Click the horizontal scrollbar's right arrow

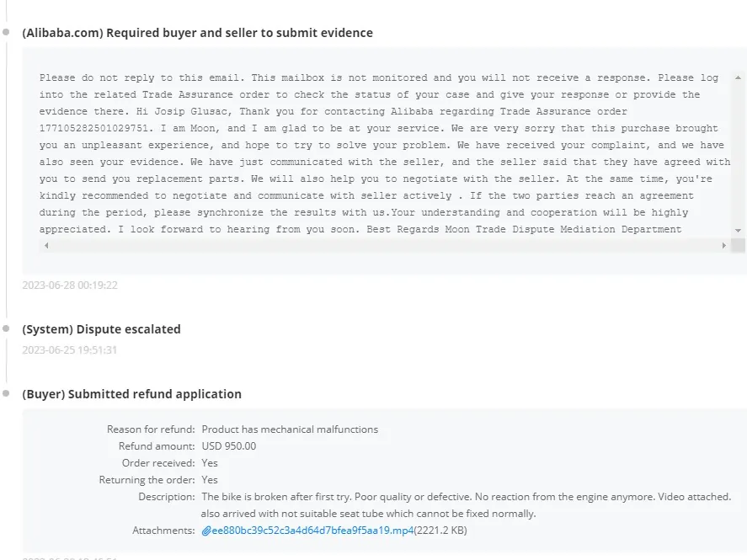tap(723, 246)
